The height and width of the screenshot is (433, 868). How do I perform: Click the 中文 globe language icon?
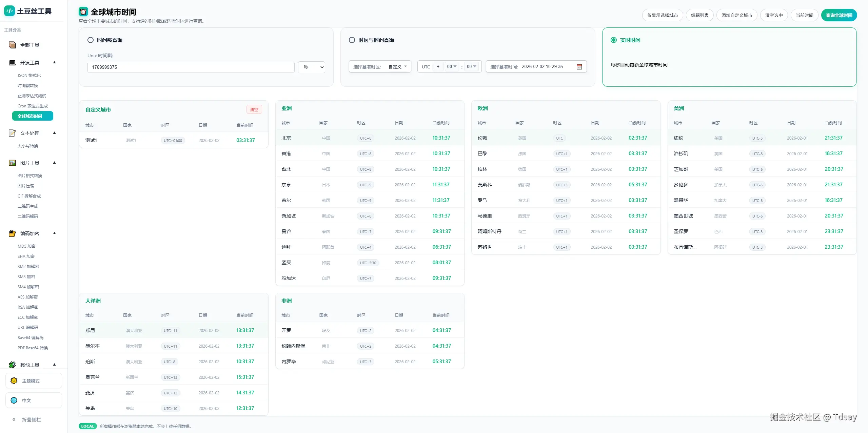[x=14, y=400]
